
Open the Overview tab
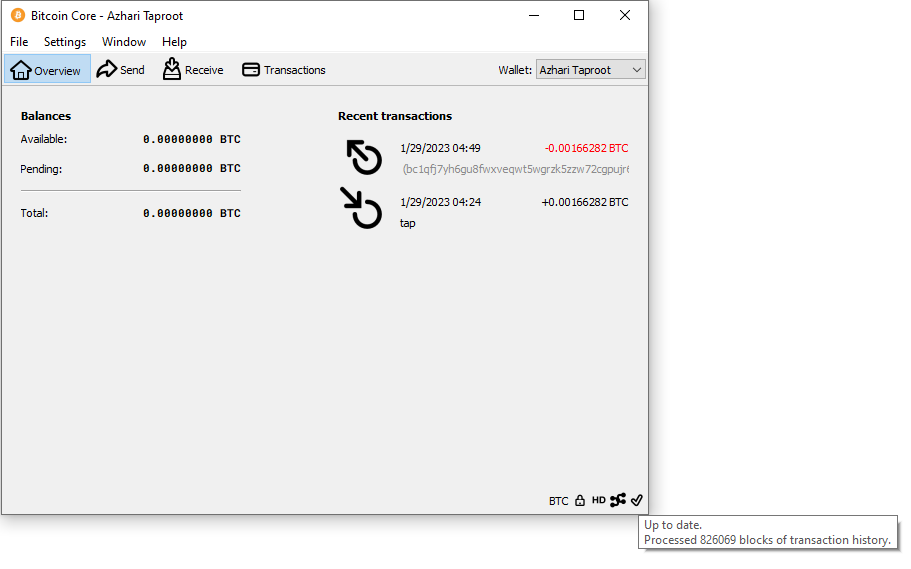click(47, 70)
